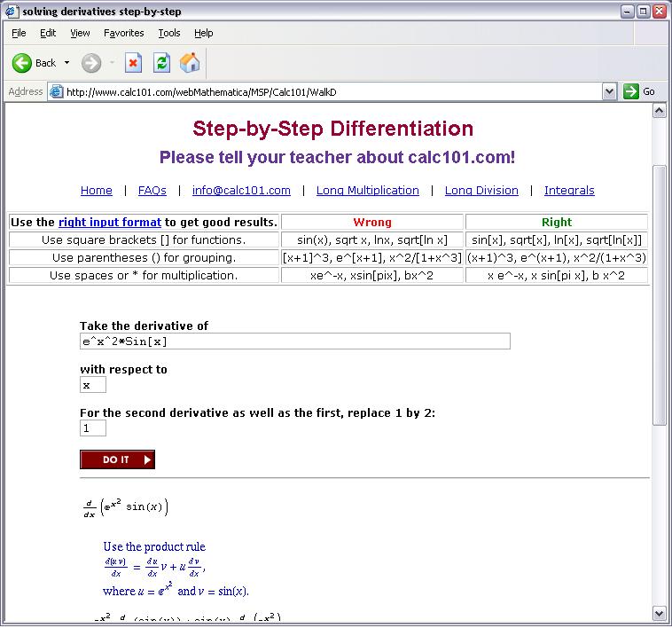Click the 'with respect to' variable field
Screen dimensions: 672x628
93,385
